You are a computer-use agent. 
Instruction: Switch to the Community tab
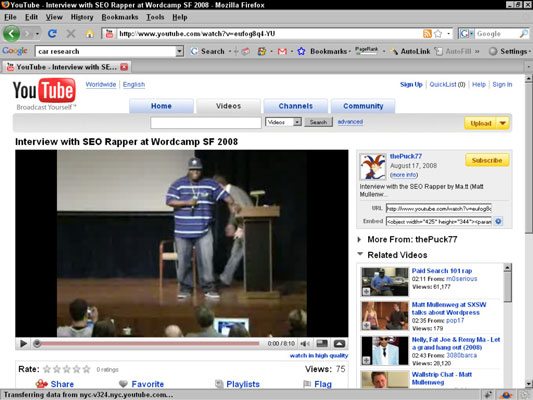(363, 106)
